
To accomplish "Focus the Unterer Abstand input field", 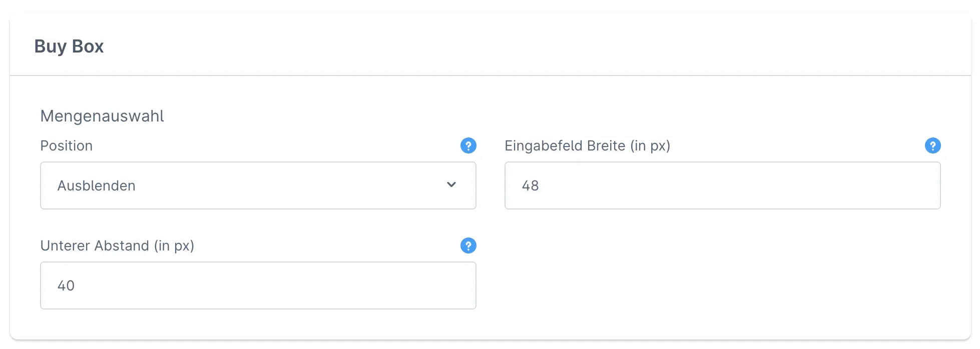I will click(258, 285).
